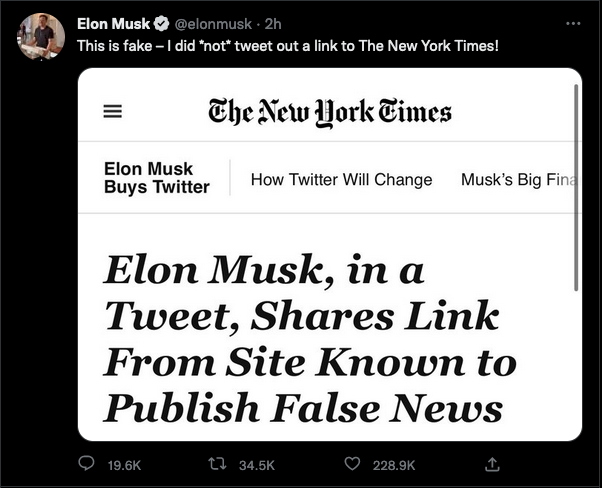The image size is (602, 488).
Task: Like the tweet with heart icon
Action: click(x=352, y=463)
